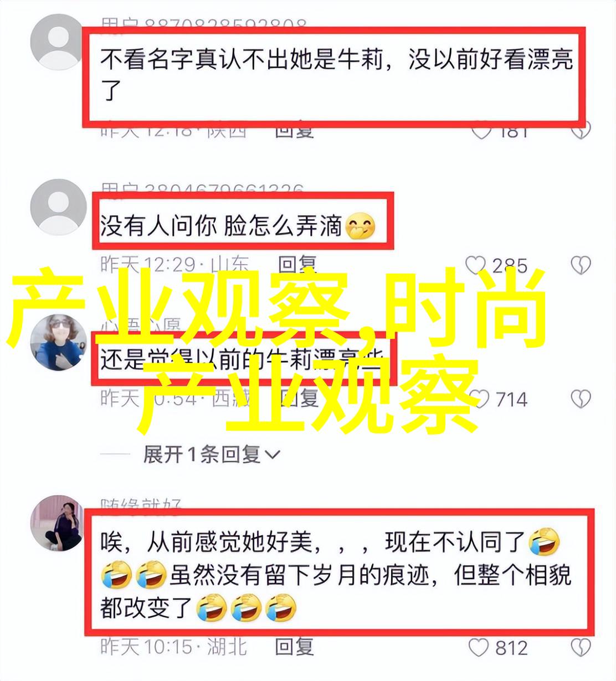Dislike the top comment about 牛莉

pos(581,132)
